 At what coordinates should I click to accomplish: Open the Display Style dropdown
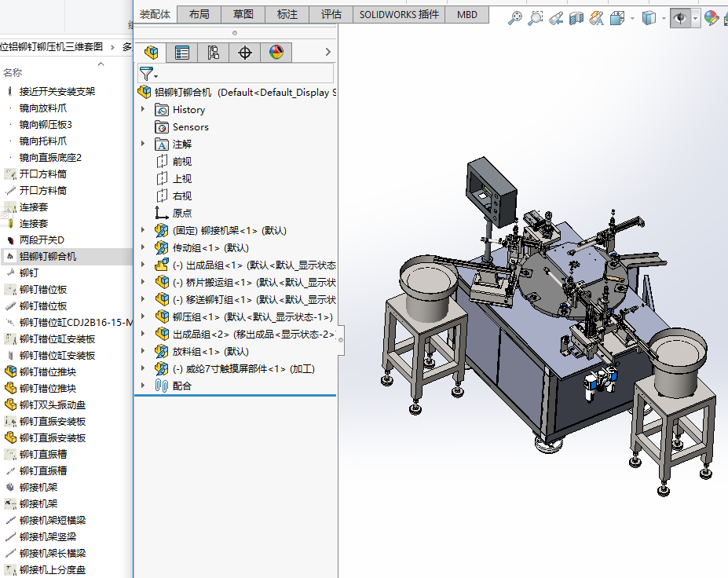tap(664, 17)
